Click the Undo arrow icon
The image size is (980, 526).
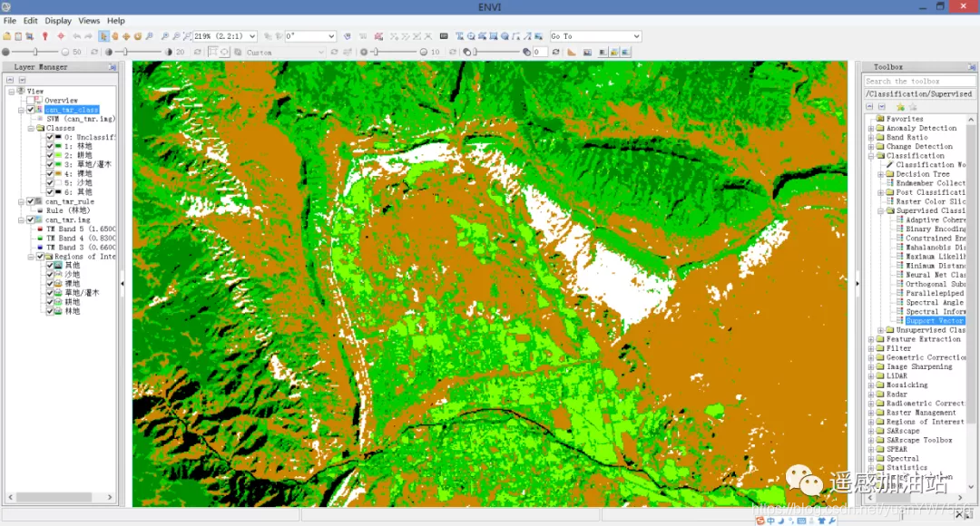[77, 36]
